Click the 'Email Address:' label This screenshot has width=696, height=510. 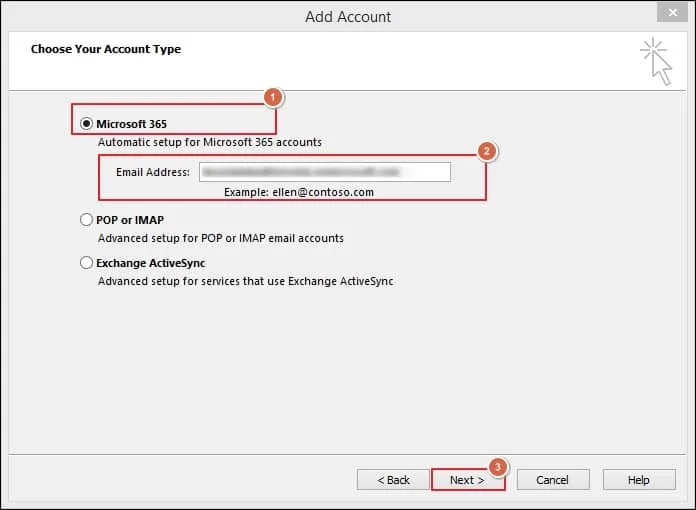tap(153, 172)
